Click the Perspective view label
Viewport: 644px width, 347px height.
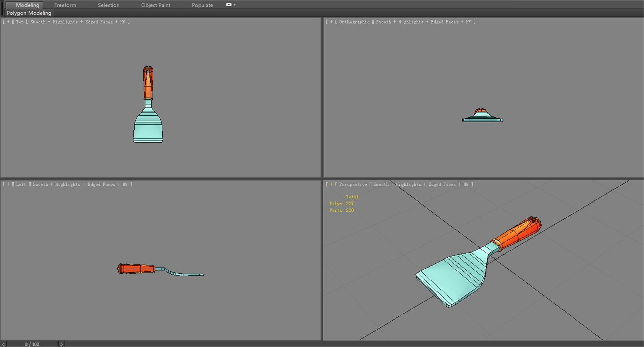pyautogui.click(x=353, y=185)
